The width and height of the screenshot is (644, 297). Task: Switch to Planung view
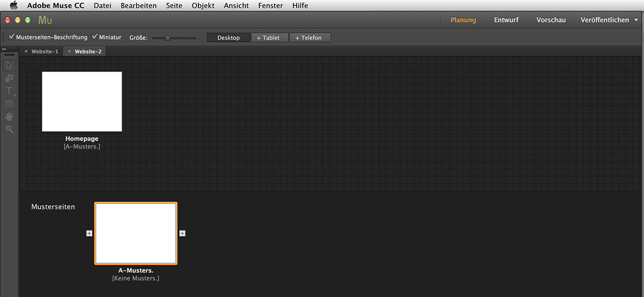coord(463,20)
